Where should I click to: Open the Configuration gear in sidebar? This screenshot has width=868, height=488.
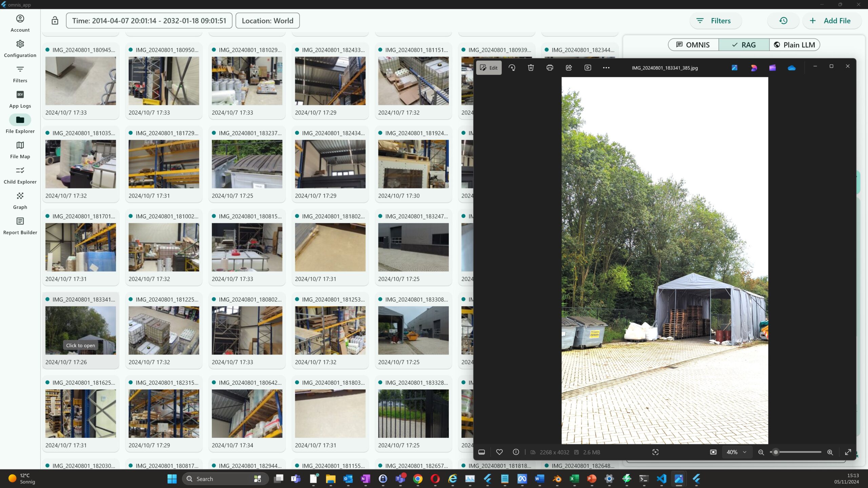point(20,49)
